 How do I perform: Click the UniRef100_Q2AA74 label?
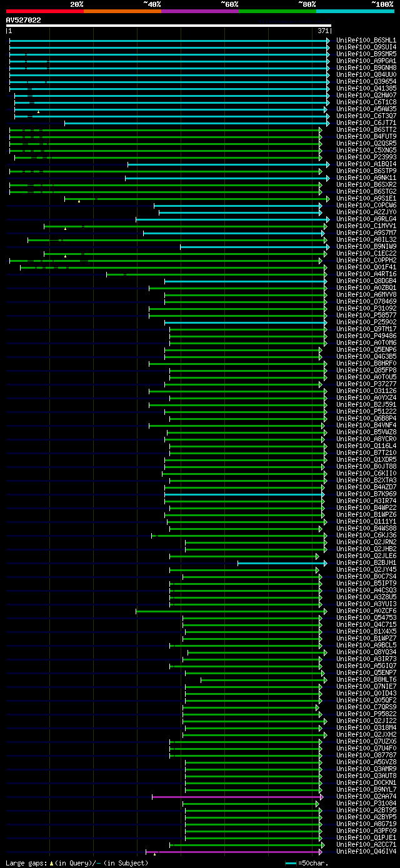coord(366,796)
